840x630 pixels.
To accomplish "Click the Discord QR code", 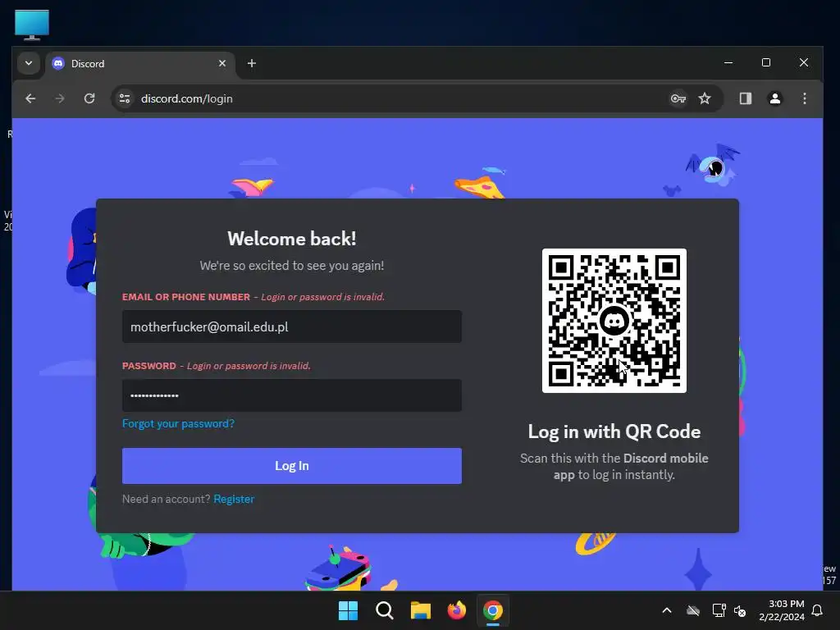I will pyautogui.click(x=614, y=321).
